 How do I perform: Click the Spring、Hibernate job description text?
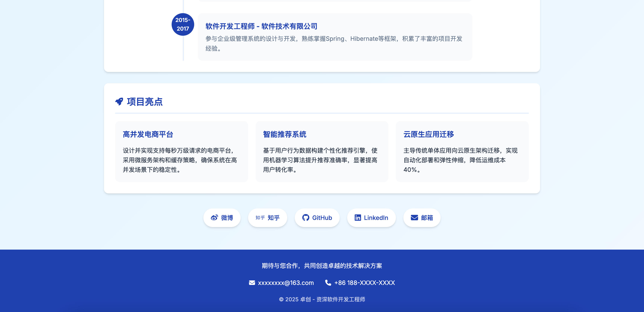click(x=334, y=43)
